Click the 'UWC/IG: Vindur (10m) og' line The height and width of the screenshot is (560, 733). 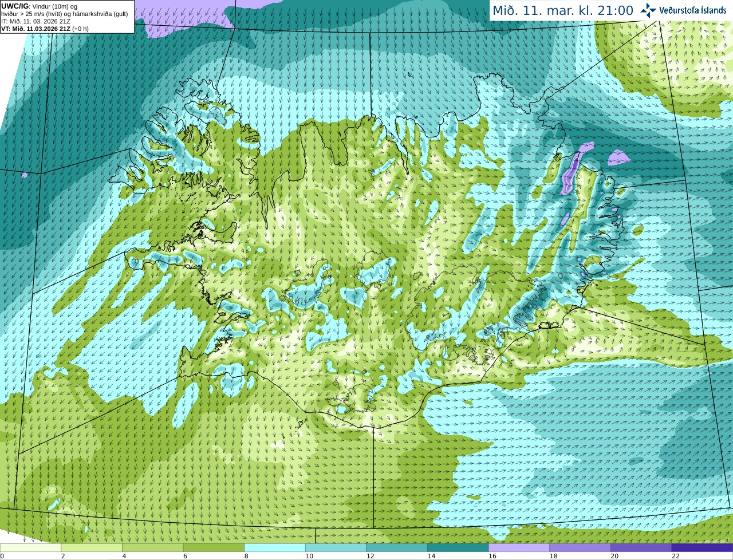click(39, 6)
